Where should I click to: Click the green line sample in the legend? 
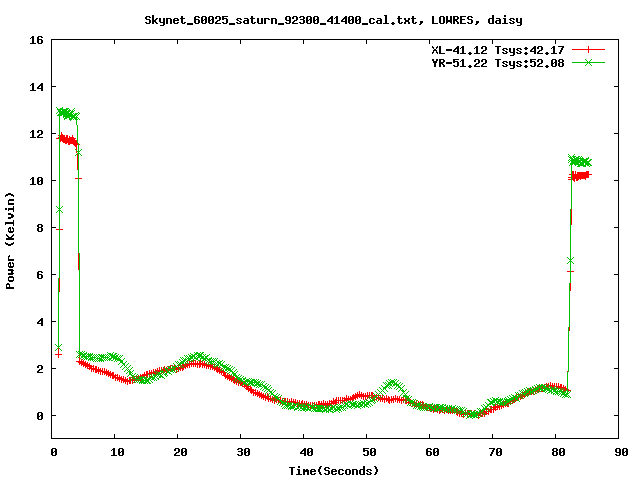[x=588, y=62]
